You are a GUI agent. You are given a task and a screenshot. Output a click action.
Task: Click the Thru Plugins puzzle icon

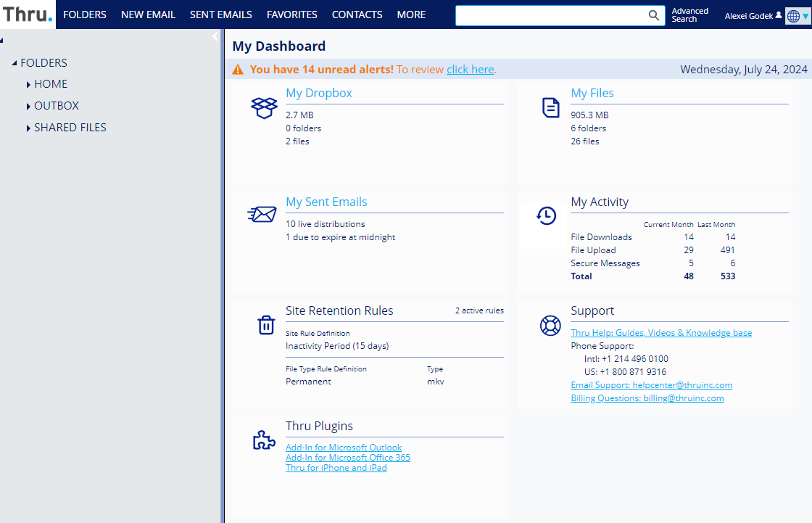coord(263,440)
